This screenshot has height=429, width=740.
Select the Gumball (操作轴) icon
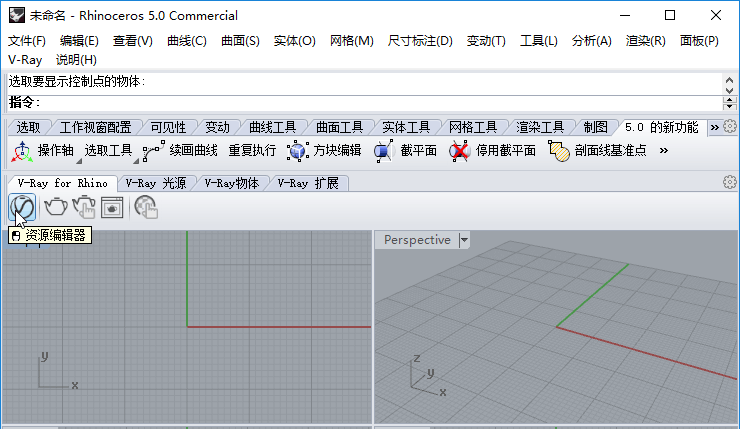22,151
